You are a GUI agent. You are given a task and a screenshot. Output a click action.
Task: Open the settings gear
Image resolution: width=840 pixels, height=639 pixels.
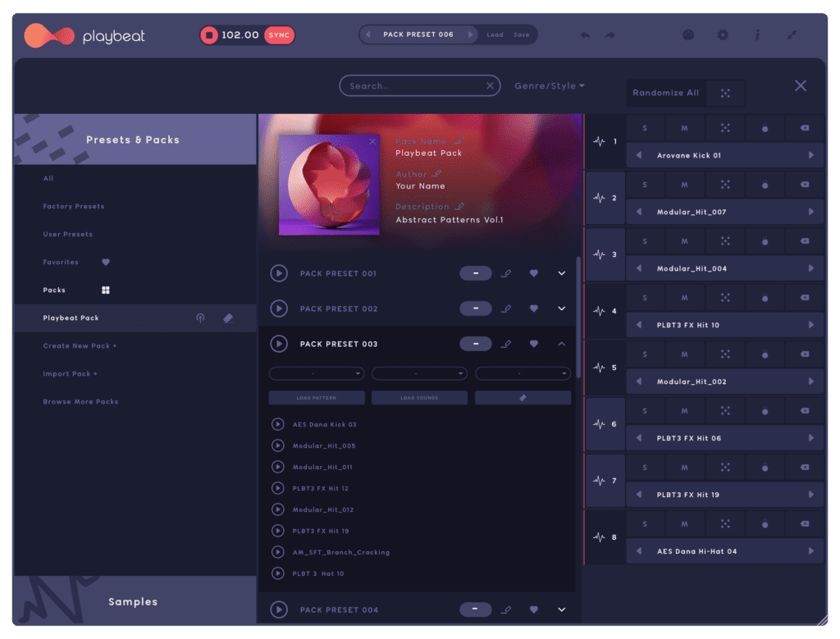(723, 35)
